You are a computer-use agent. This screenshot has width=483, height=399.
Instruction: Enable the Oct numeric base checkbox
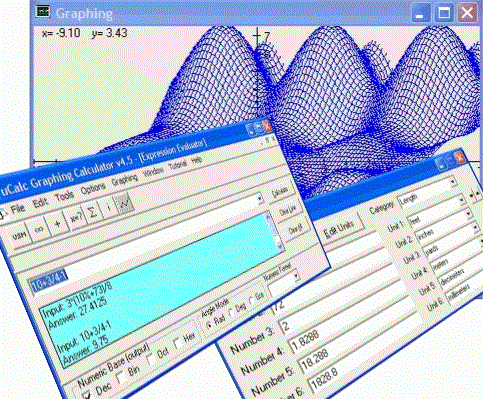(152, 360)
